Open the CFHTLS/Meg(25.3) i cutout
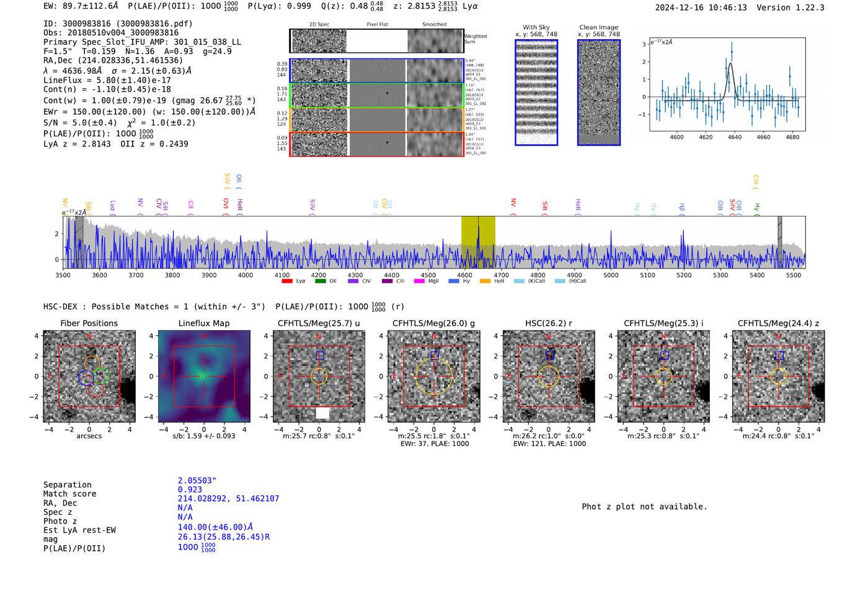 [663, 376]
